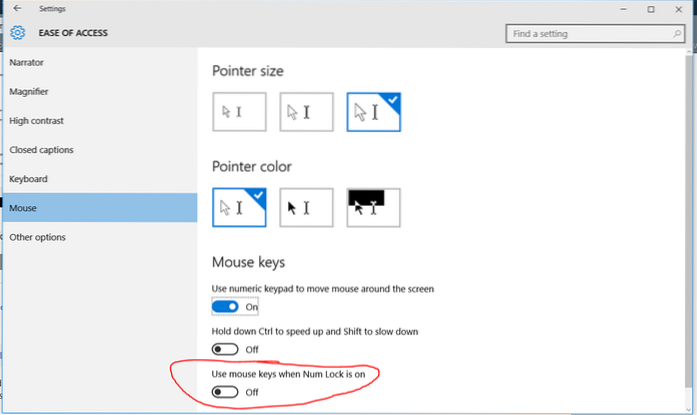Viewport: 697px width, 415px height.
Task: Switch to Keyboard settings
Action: pyautogui.click(x=29, y=179)
